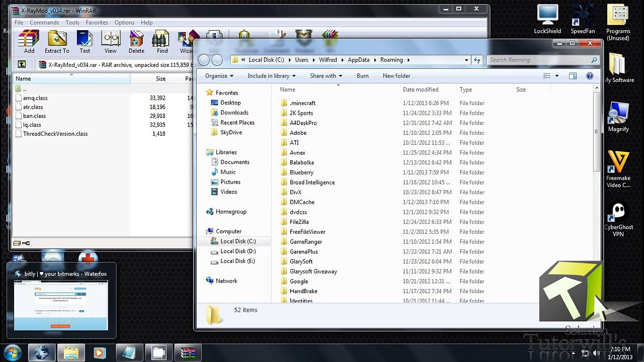644x362 pixels.
Task: Open Waterfox browser from taskbar
Action: click(x=41, y=353)
